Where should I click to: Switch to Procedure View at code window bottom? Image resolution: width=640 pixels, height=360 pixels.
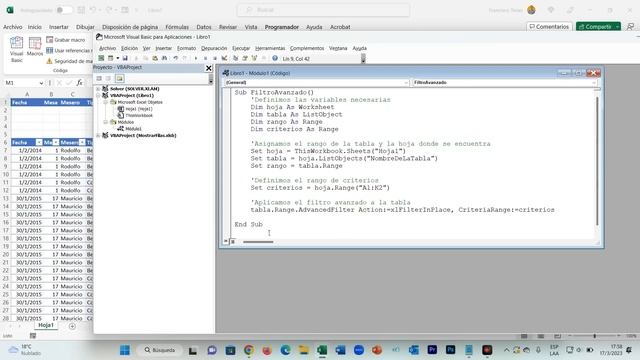coord(226,241)
